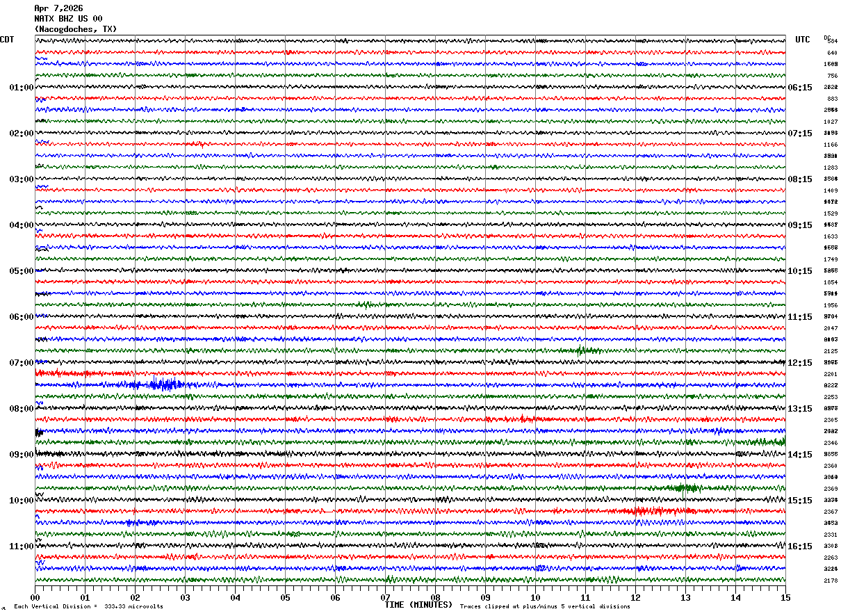This screenshot has height=616, width=841.
Task: Pick minute tick label 06 on time axis
Action: pyautogui.click(x=335, y=597)
